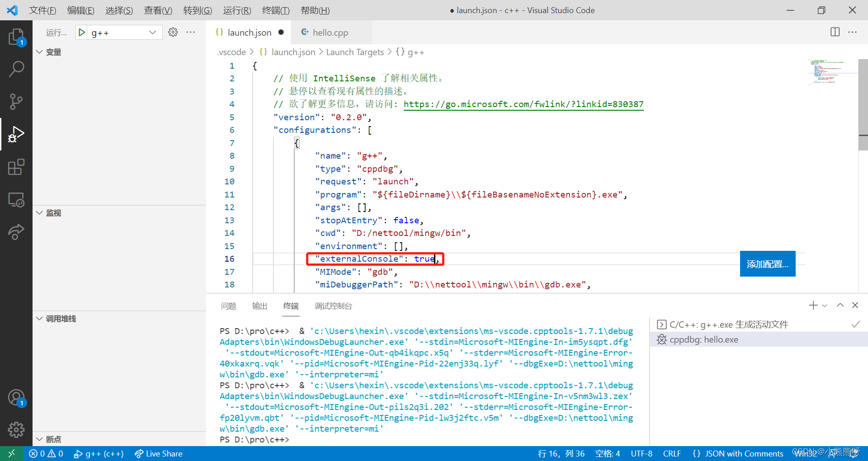The height and width of the screenshot is (461, 868).
Task: Open the 编辑(E) menu
Action: 81,10
